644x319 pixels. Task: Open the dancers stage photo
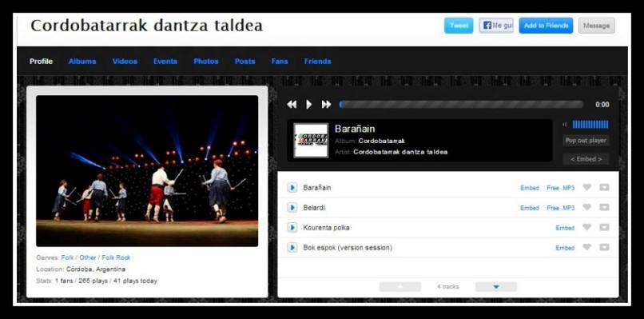[x=147, y=171]
